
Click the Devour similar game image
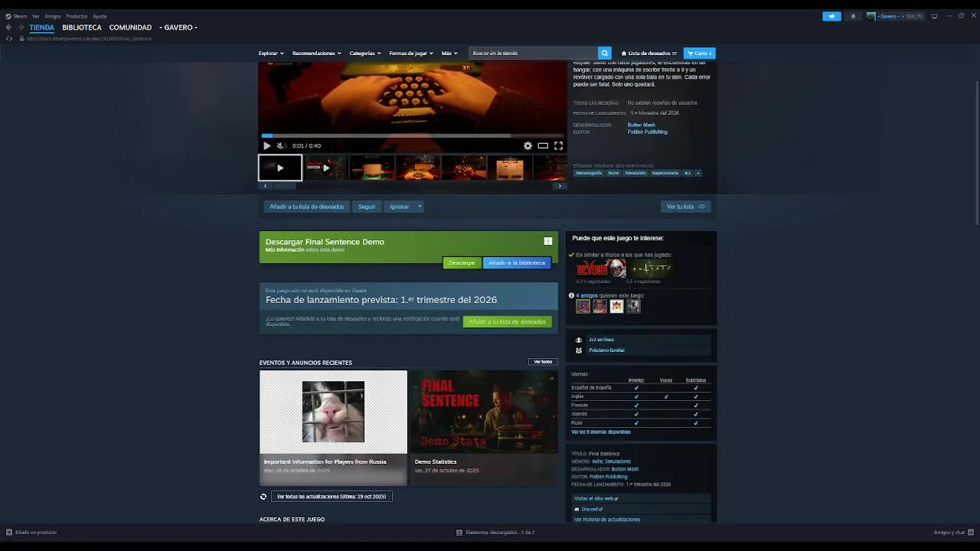[x=601, y=268]
